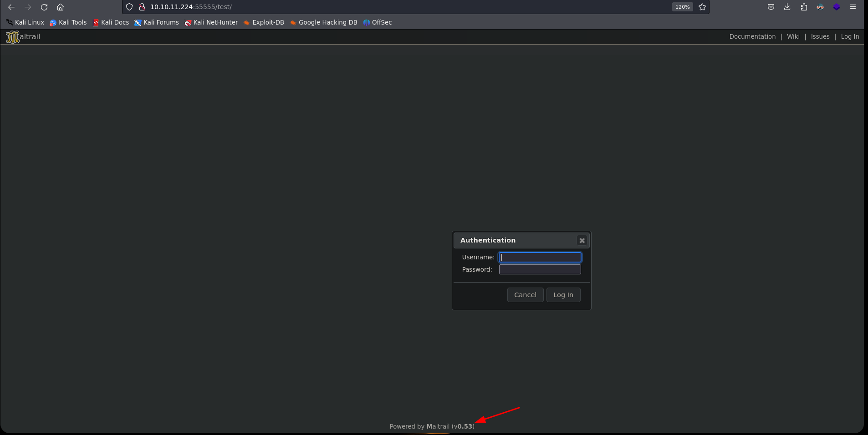Click into the Password field

[540, 269]
